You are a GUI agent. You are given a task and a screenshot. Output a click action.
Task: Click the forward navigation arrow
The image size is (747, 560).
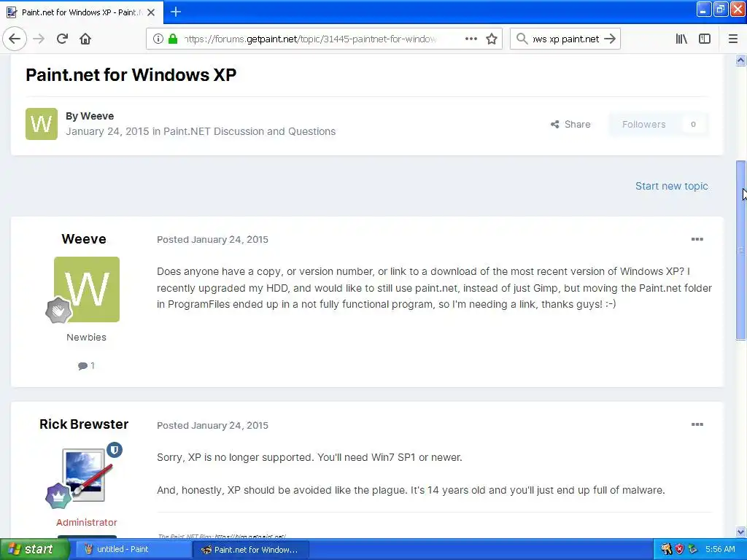point(39,39)
